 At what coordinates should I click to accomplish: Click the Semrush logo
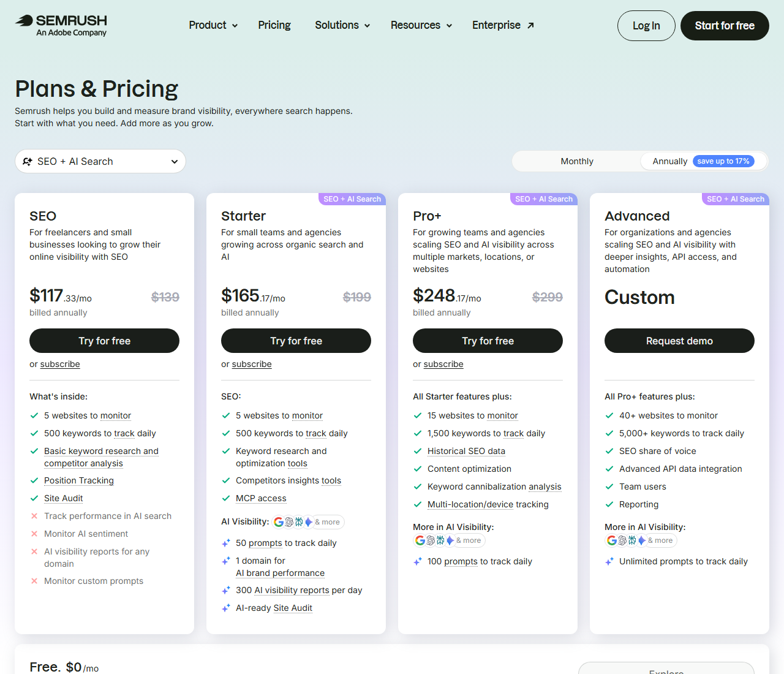61,25
